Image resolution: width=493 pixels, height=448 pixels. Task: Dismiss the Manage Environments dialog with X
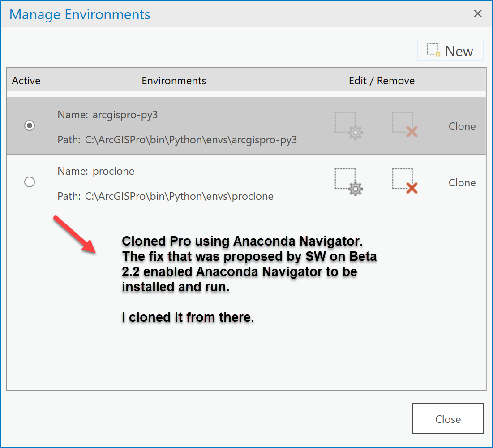click(x=478, y=13)
